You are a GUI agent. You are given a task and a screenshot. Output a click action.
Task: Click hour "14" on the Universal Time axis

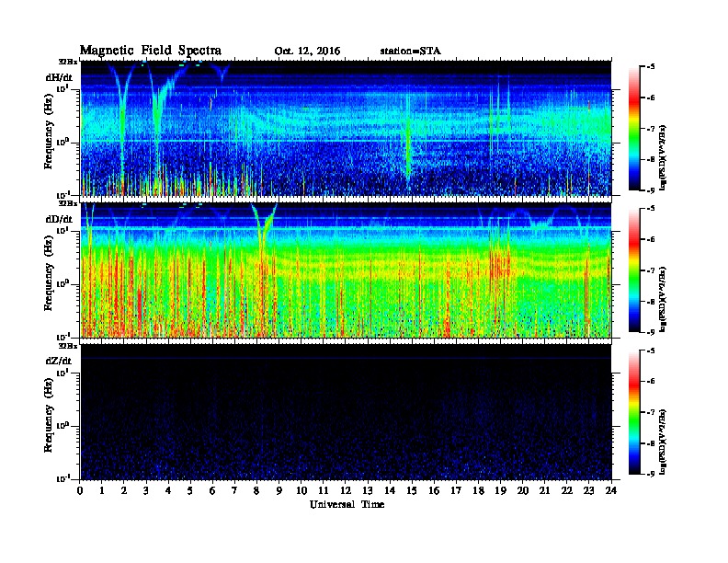click(x=390, y=490)
